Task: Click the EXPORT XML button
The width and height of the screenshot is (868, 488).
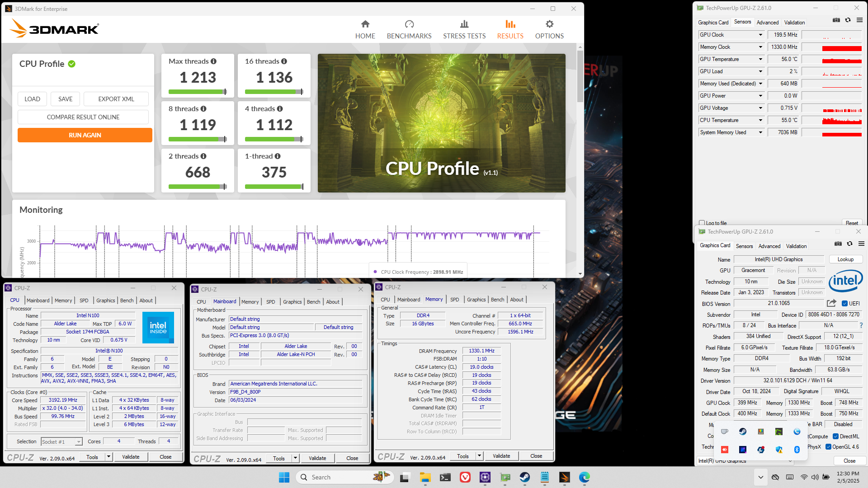Action: pos(116,99)
